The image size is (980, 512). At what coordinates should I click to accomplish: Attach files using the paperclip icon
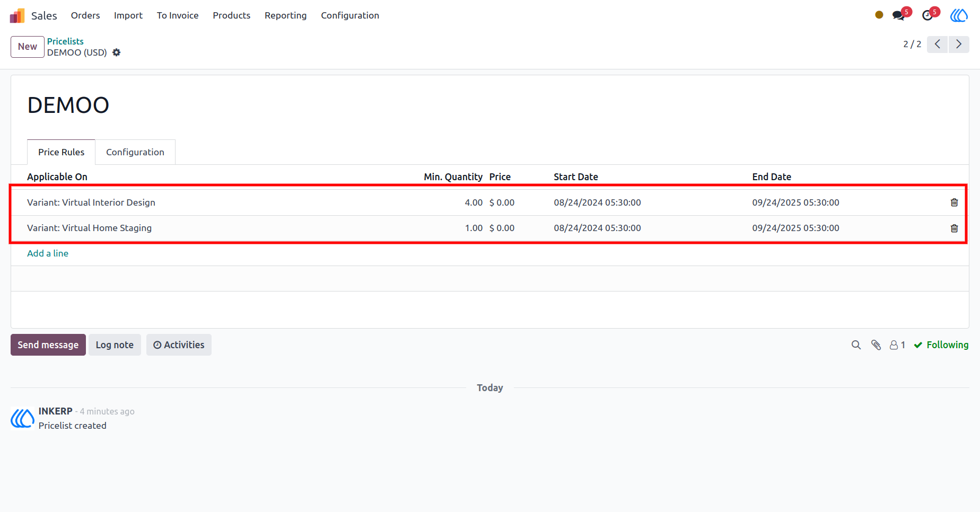pyautogui.click(x=876, y=345)
